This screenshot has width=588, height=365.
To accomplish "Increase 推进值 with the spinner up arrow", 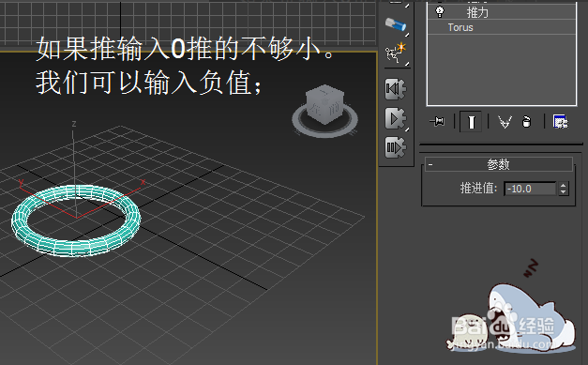I will coord(563,185).
